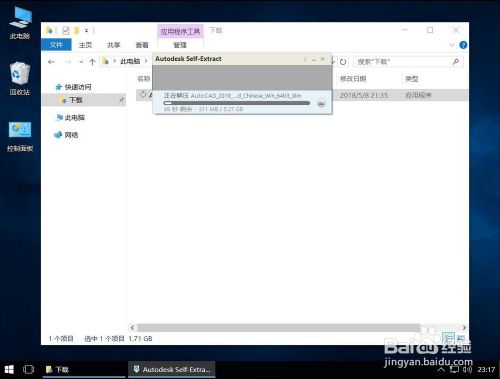Open the 此电脑 desktop icon

coord(20,22)
